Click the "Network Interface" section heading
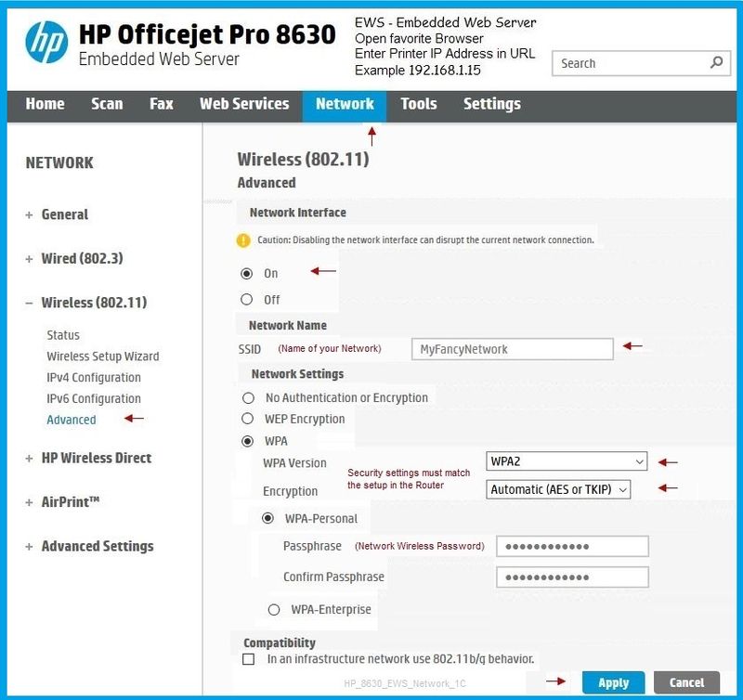Viewport: 743px width, 700px height. pos(297,213)
